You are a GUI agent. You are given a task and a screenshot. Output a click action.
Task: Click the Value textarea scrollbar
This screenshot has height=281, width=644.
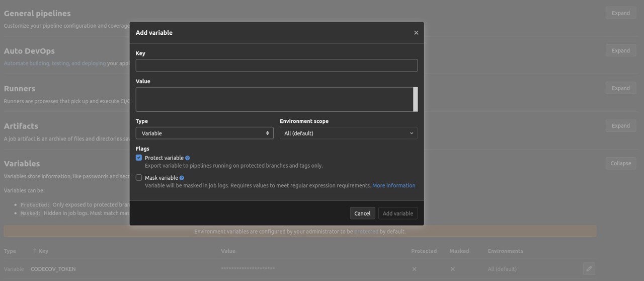415,99
